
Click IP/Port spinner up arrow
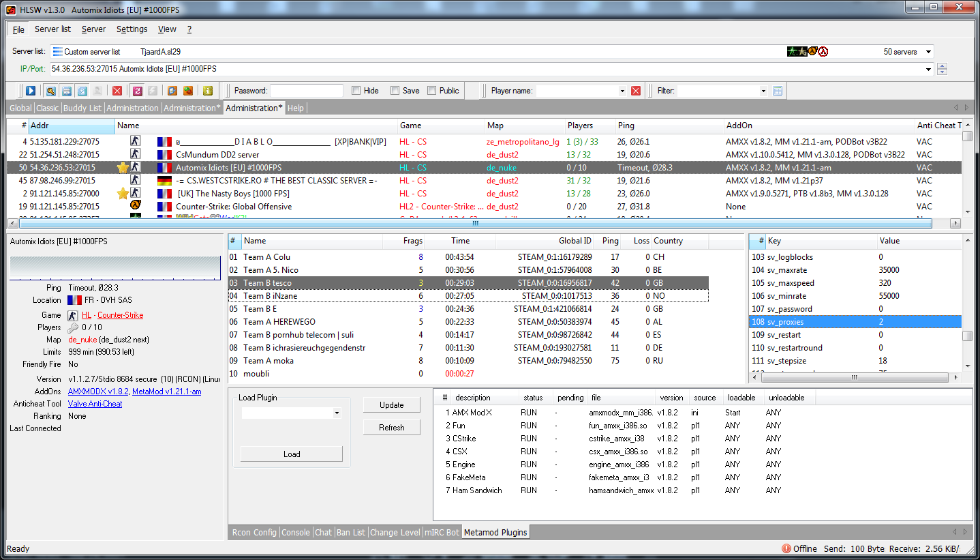(x=943, y=66)
